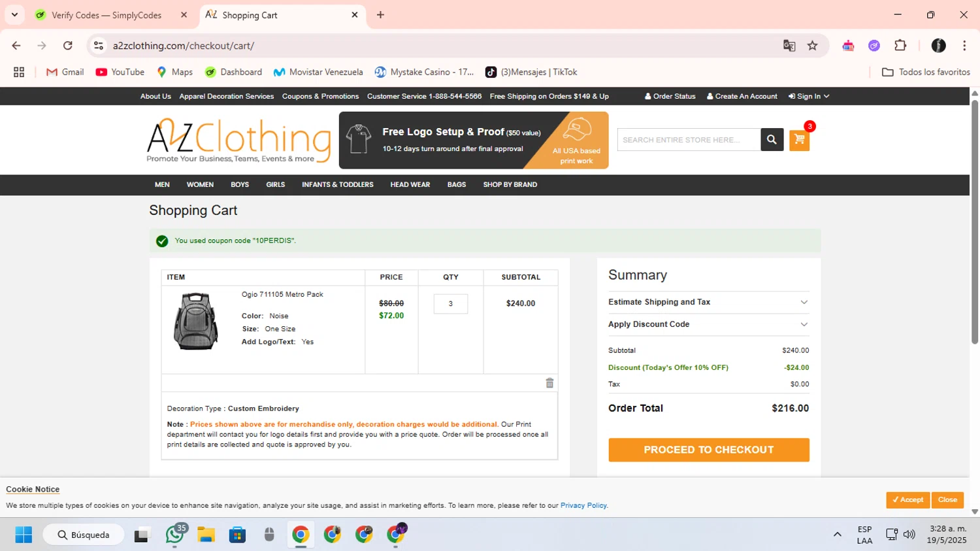Click Create An Account link

(x=742, y=96)
